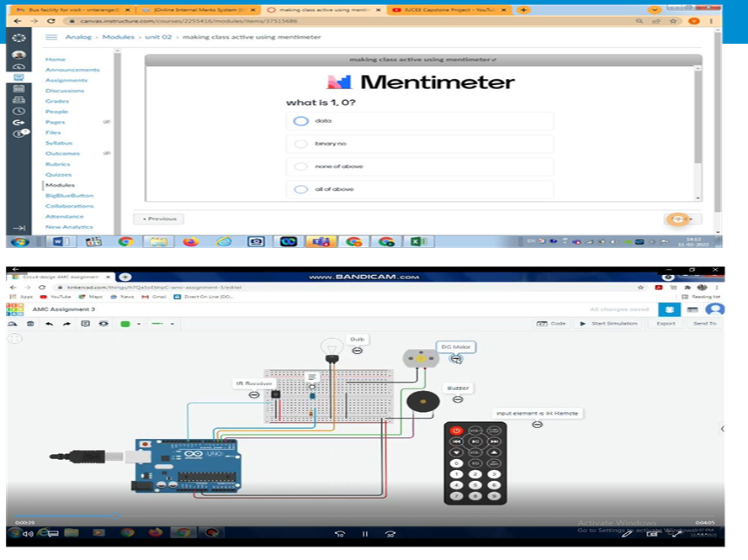This screenshot has width=748, height=560.
Task: Collapse the IR Receiver annotation note
Action: [254, 394]
